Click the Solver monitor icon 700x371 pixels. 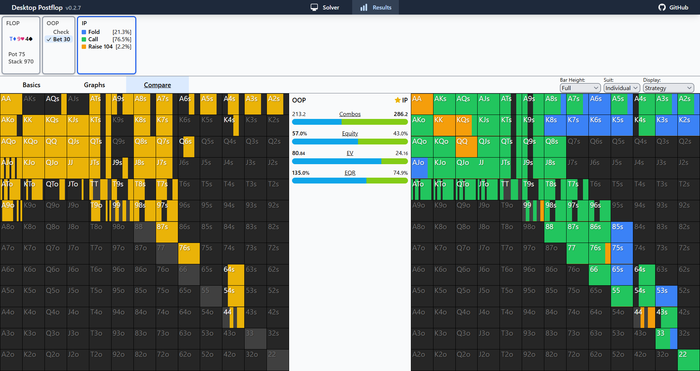click(314, 7)
